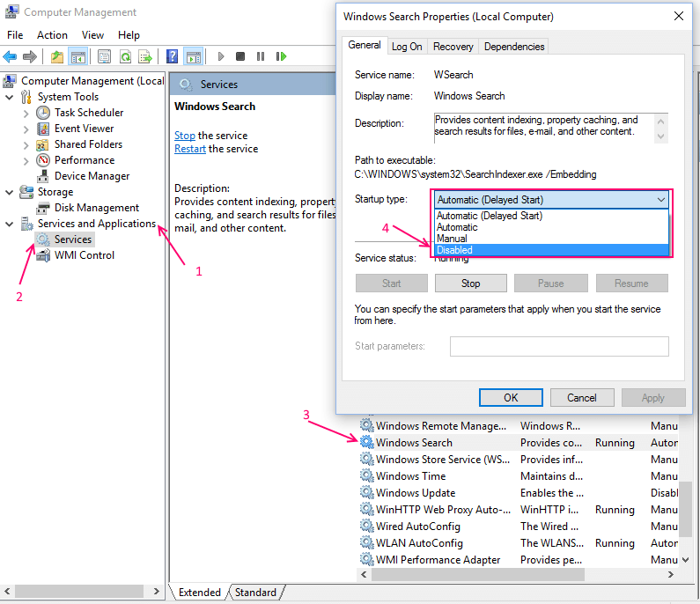700x604 pixels.
Task: Select the Event Viewer icon
Action: click(x=43, y=129)
